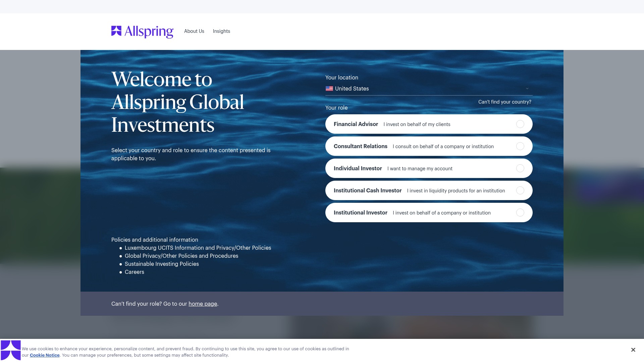
Task: Open the Insights menu
Action: (221, 31)
